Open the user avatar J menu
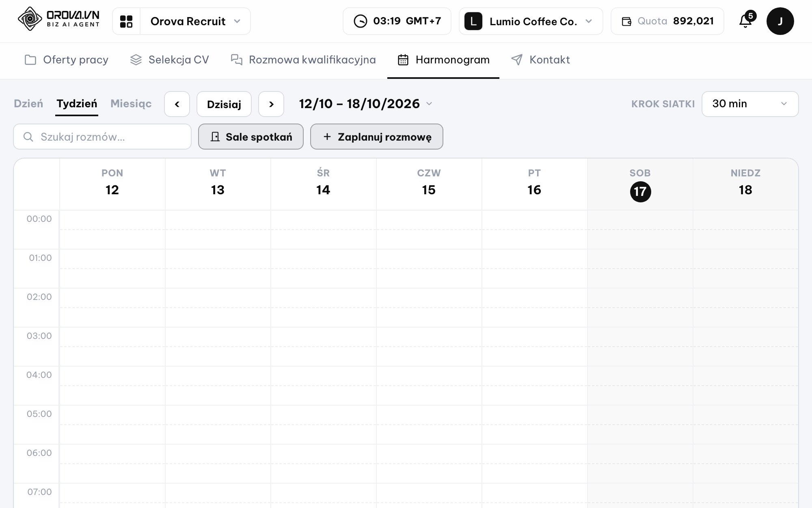 [780, 21]
